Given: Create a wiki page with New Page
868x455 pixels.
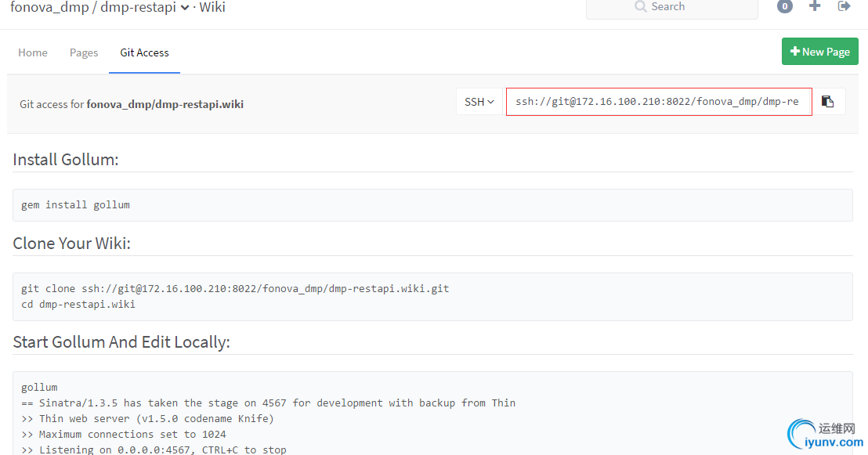Looking at the screenshot, I should [820, 52].
